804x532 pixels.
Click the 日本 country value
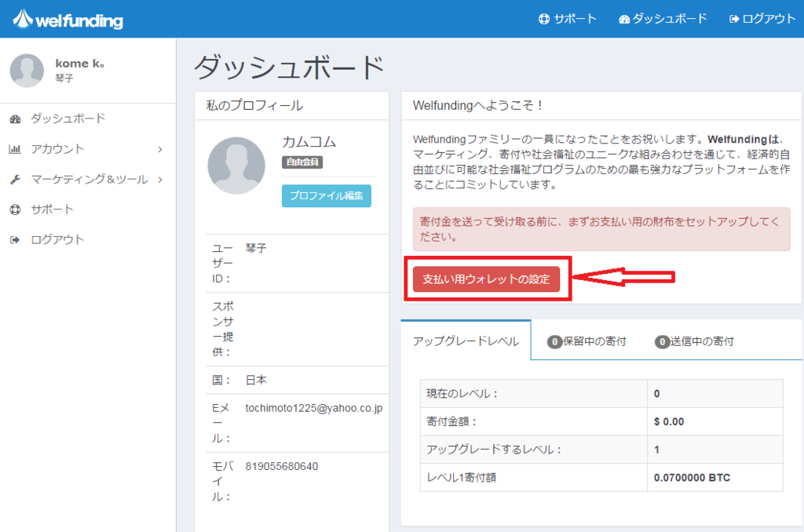256,381
